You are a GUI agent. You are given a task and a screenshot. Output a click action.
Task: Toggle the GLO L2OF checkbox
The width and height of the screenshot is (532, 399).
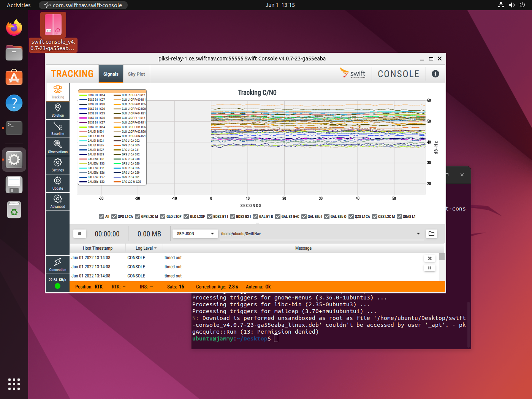pyautogui.click(x=186, y=217)
